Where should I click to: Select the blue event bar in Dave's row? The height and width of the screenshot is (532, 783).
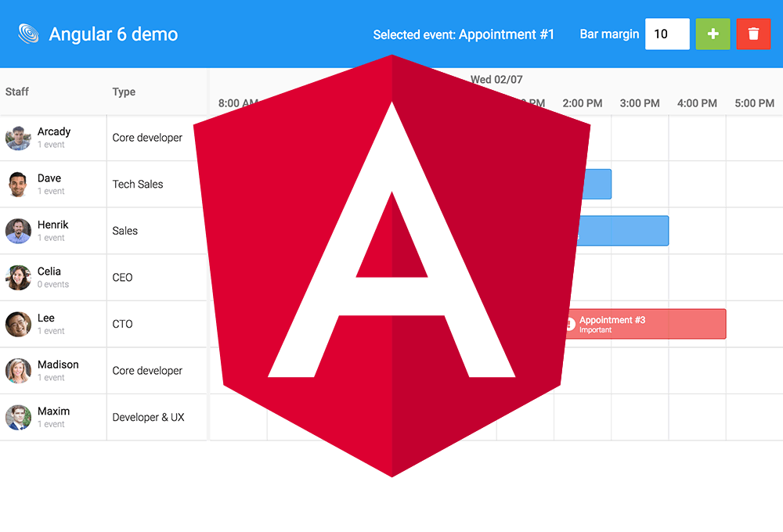[x=596, y=184]
